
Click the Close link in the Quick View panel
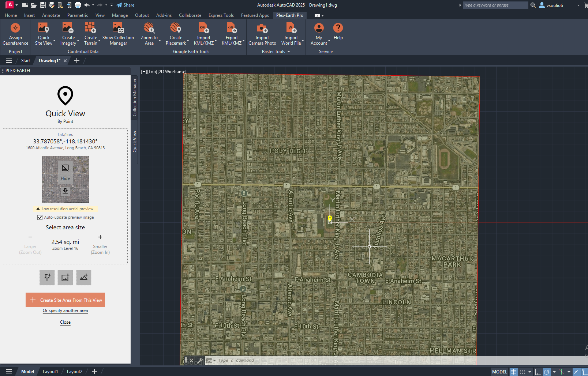tap(65, 322)
